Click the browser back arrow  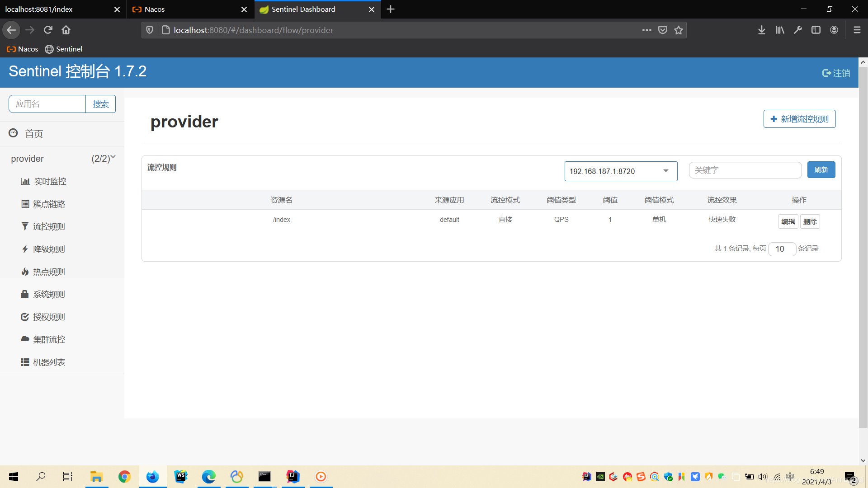click(x=11, y=30)
